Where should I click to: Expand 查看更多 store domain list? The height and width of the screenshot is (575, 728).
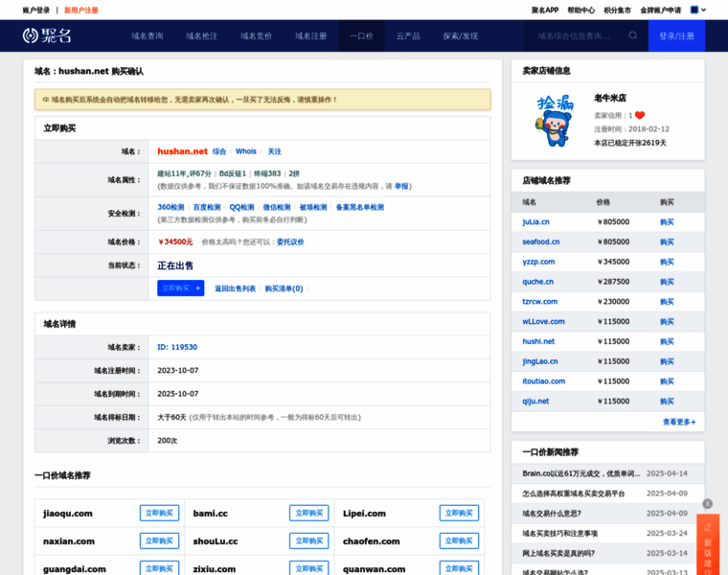click(x=678, y=422)
